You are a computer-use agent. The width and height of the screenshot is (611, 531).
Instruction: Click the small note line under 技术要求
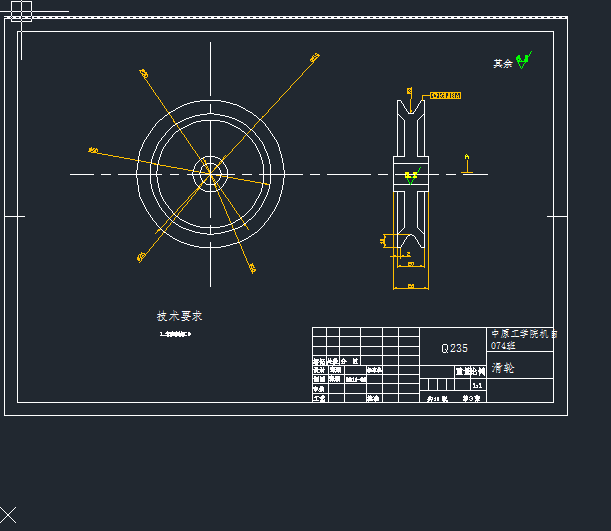[x=175, y=334]
